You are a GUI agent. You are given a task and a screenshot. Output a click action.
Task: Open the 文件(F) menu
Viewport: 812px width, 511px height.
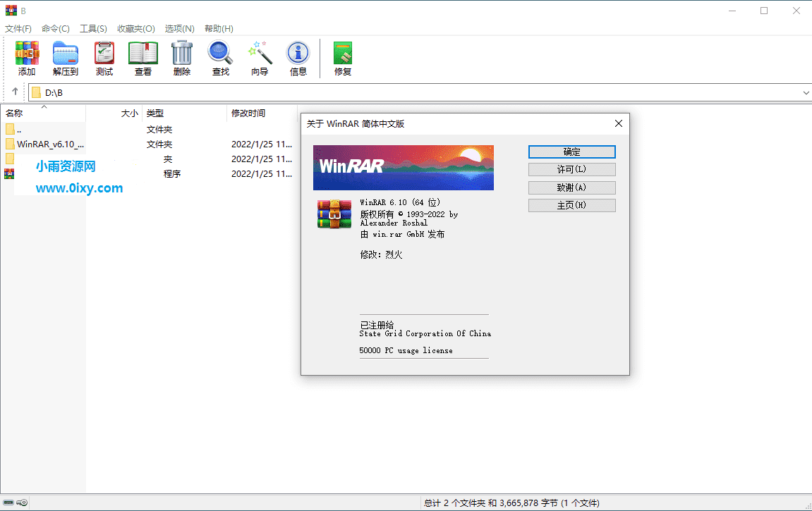coord(18,28)
